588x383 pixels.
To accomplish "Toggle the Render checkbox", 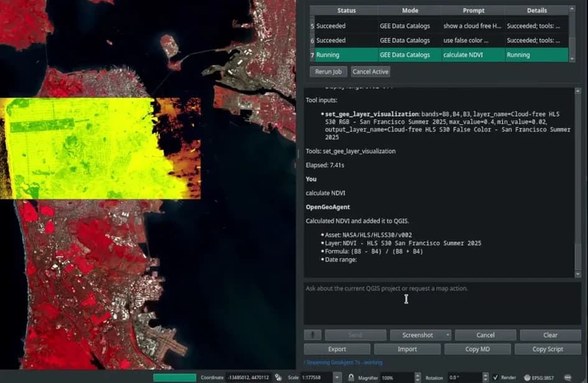I will 495,377.
